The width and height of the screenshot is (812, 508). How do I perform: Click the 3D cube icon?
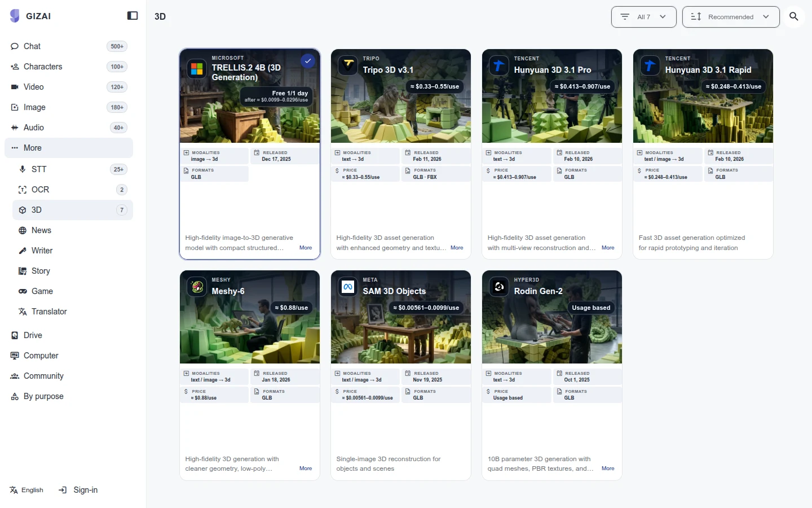point(23,210)
